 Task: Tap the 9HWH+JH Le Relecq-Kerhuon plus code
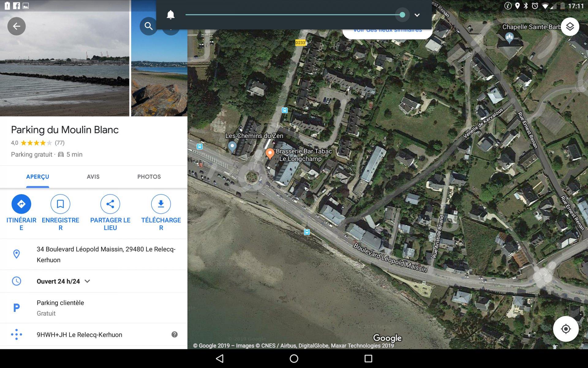(x=79, y=335)
